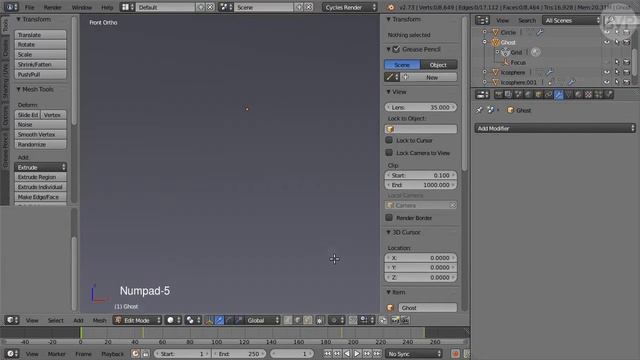Collapse Mesh Tools panel

click(18, 89)
